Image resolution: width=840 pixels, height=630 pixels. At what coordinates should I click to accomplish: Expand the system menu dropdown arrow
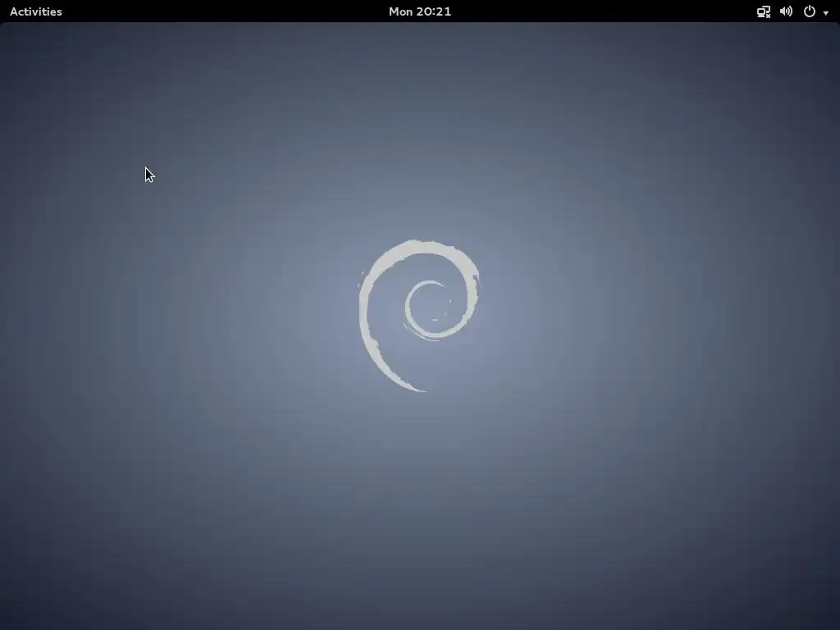point(825,13)
